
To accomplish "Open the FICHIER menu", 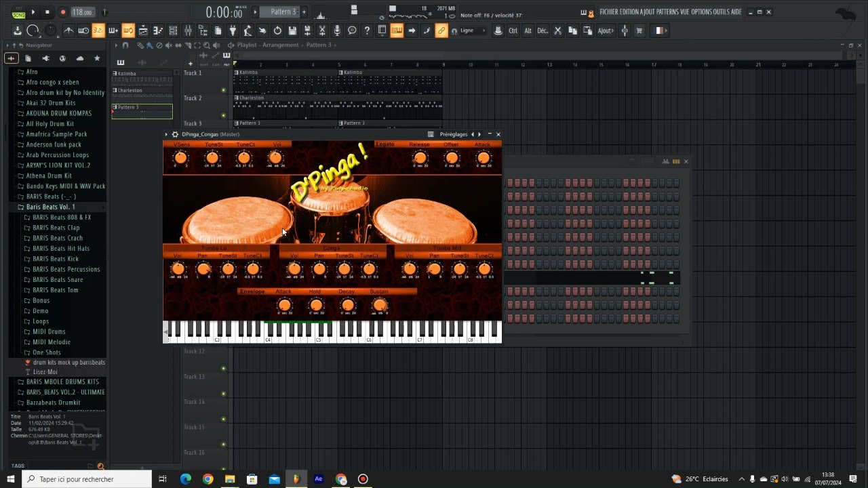I will [x=609, y=12].
